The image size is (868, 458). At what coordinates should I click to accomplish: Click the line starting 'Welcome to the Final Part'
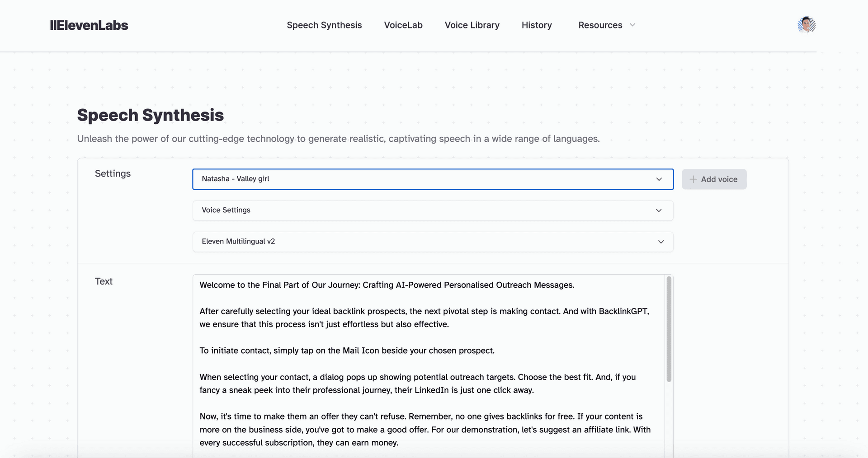[x=387, y=285]
